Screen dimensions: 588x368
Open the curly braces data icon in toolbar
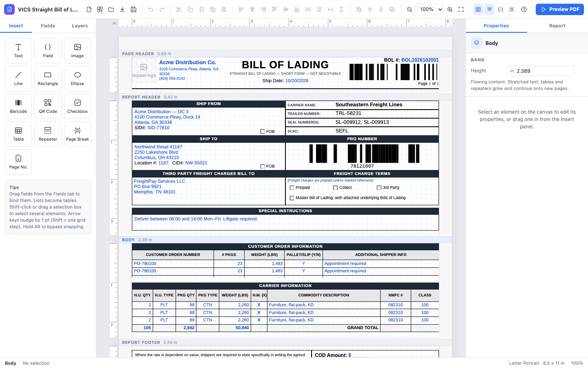[x=501, y=9]
